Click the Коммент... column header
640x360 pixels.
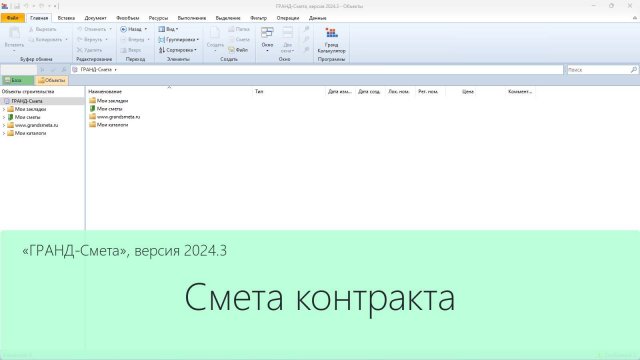click(x=520, y=91)
